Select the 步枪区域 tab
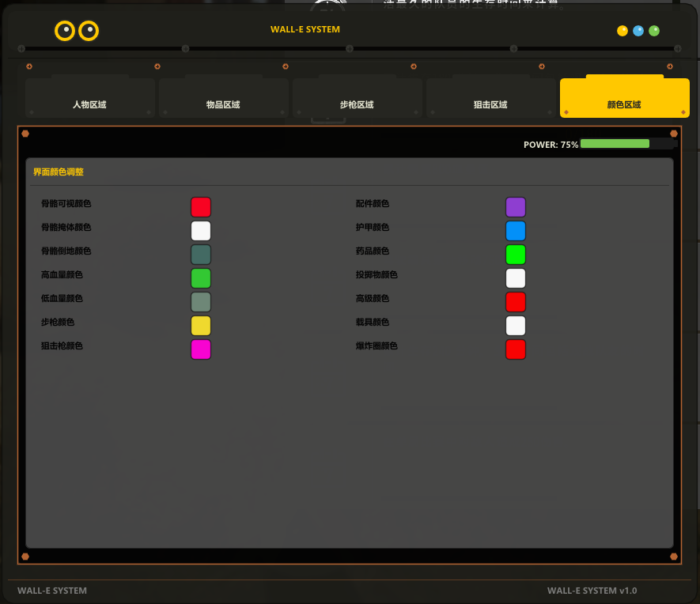700x604 pixels. click(x=357, y=104)
